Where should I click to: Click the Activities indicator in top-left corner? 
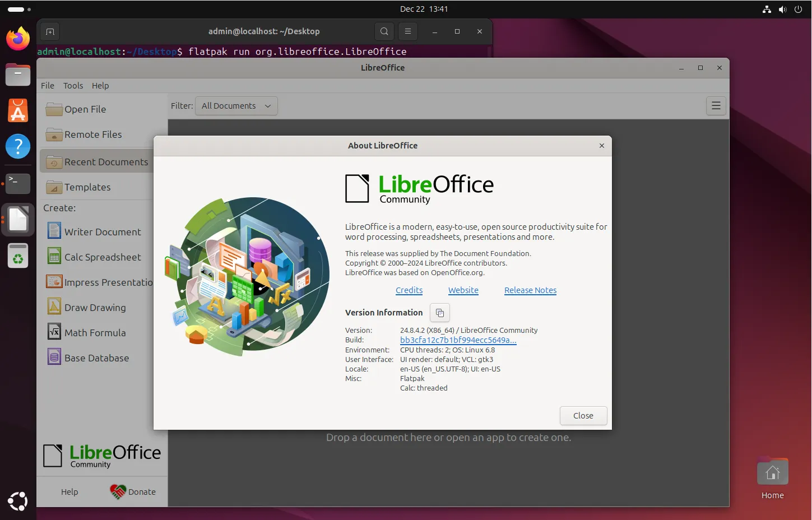pos(19,9)
